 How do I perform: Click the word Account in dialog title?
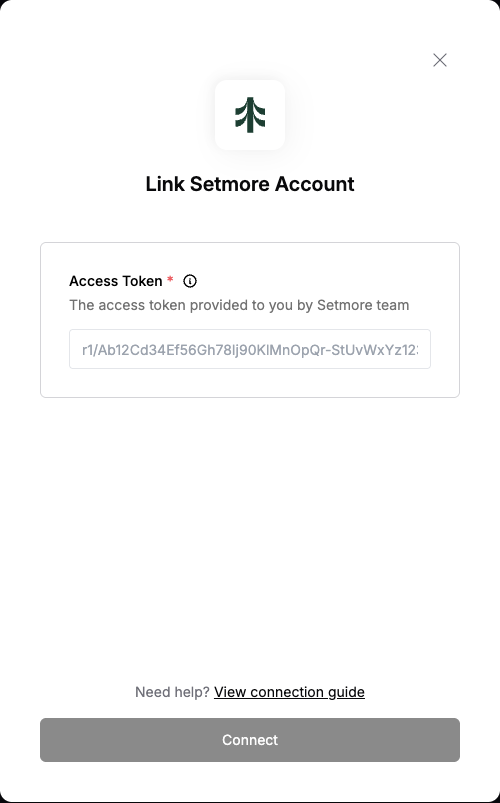point(315,184)
